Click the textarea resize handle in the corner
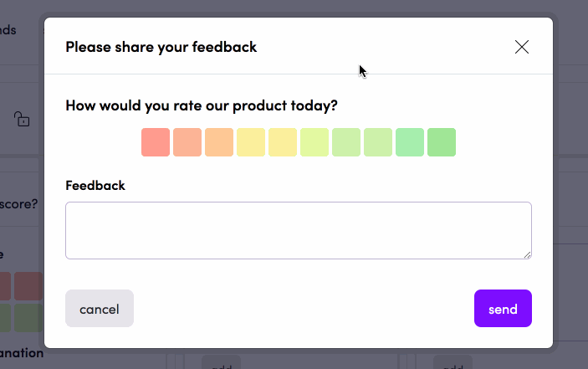 point(527,255)
